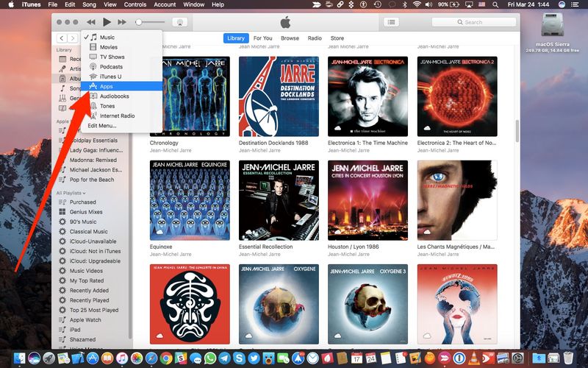
Task: Open WhatsApp from the Dock
Action: click(x=210, y=358)
